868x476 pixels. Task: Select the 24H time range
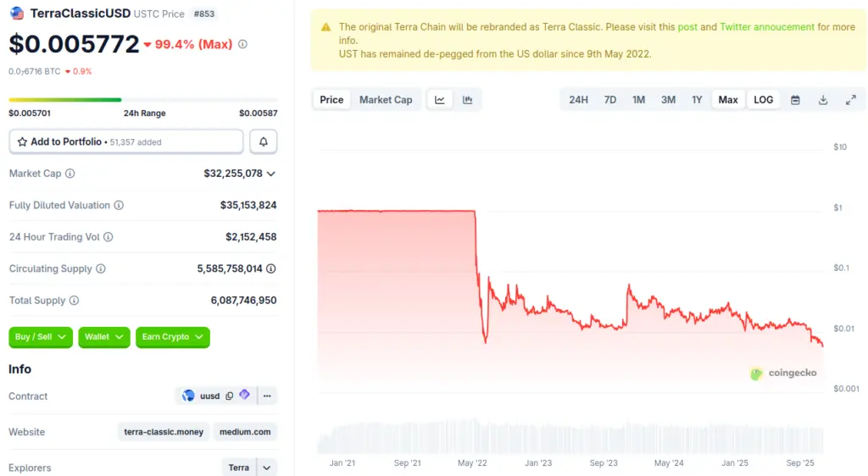click(x=578, y=100)
